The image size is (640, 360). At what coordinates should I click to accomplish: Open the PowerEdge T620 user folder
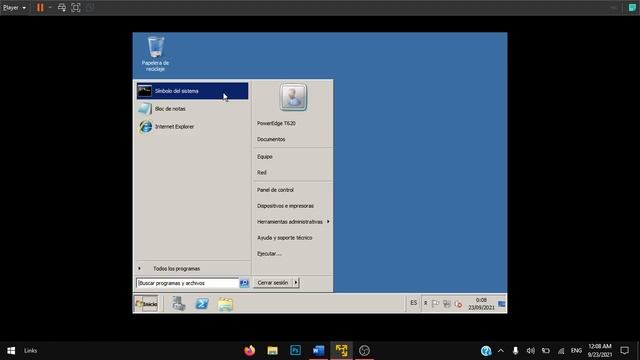click(276, 123)
